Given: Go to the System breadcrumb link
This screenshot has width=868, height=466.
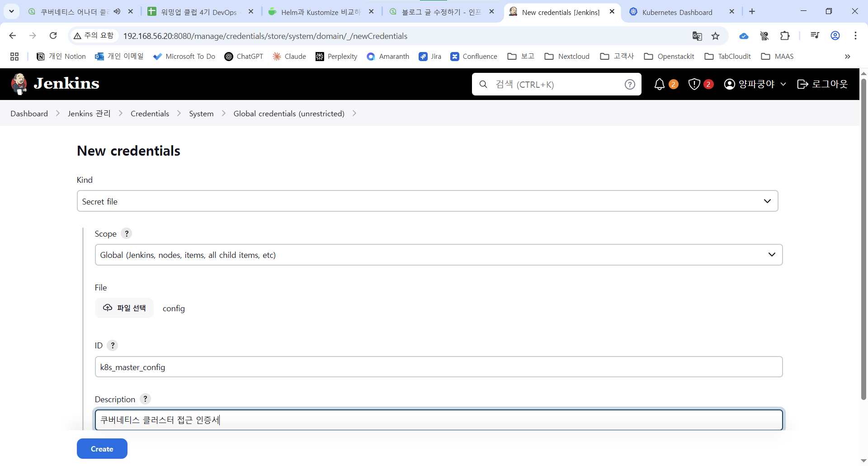Looking at the screenshot, I should (201, 114).
